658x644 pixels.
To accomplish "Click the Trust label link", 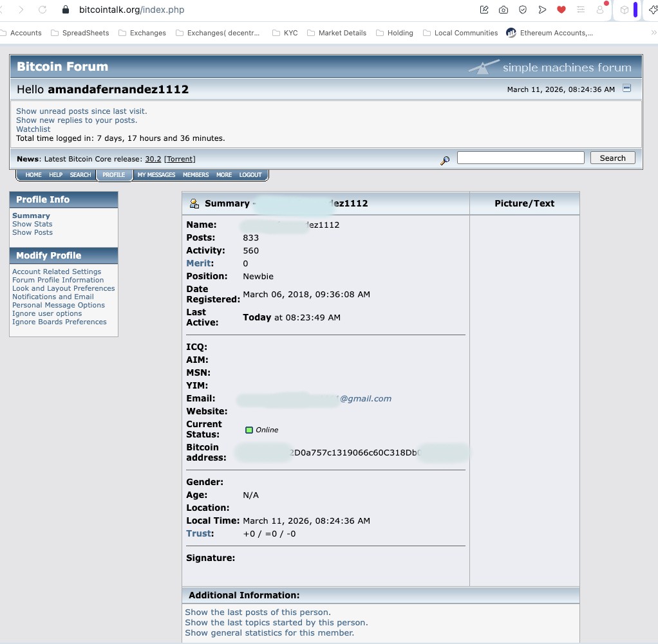I will [x=198, y=533].
